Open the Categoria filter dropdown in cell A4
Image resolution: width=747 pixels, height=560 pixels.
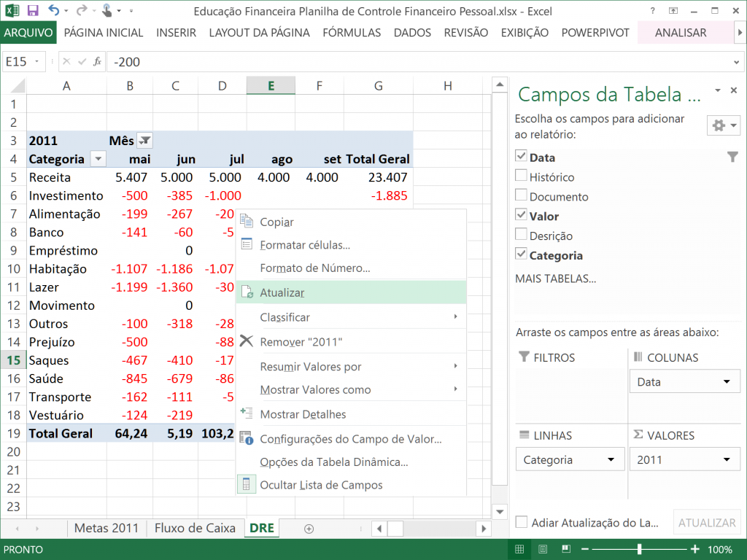tap(98, 158)
